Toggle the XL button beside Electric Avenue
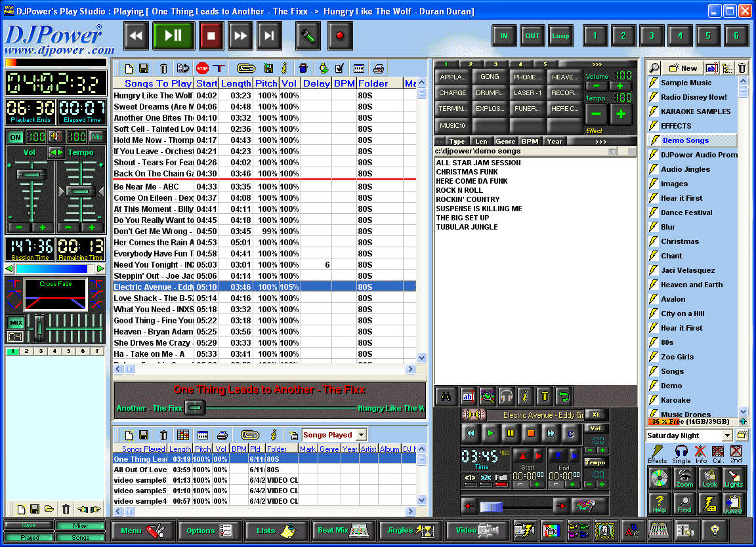756x547 pixels. click(597, 415)
